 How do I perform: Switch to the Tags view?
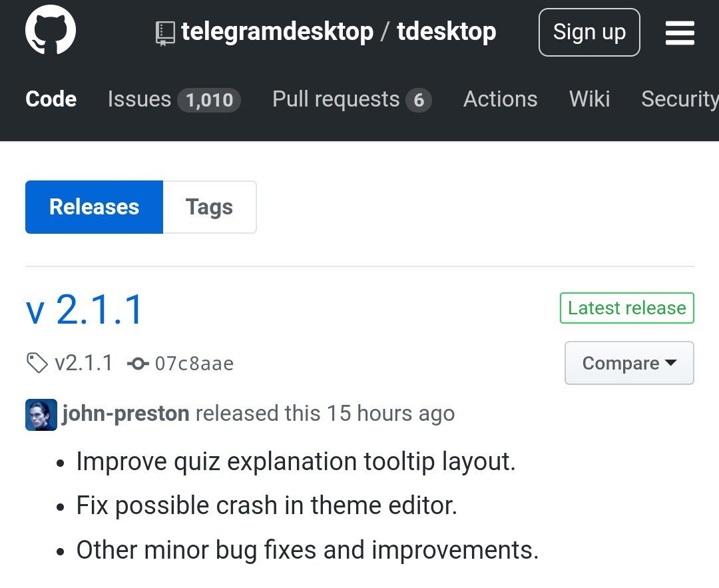pyautogui.click(x=209, y=207)
